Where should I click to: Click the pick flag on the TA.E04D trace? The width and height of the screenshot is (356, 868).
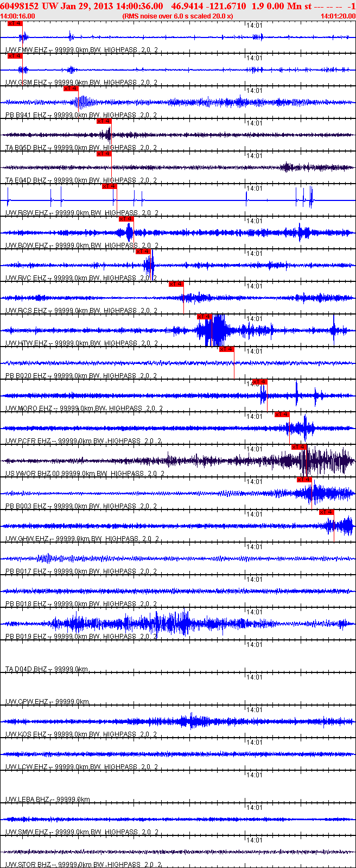pyautogui.click(x=104, y=154)
